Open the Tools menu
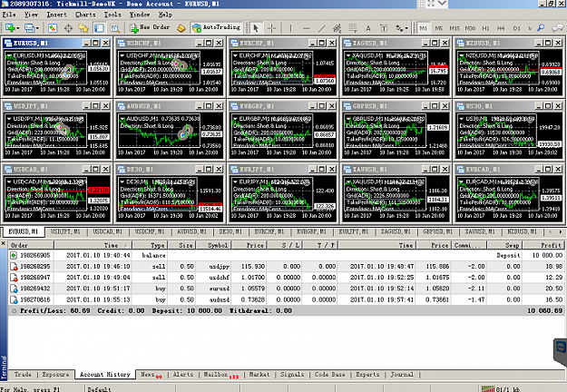Screen dimensions: 567x392 [112, 15]
